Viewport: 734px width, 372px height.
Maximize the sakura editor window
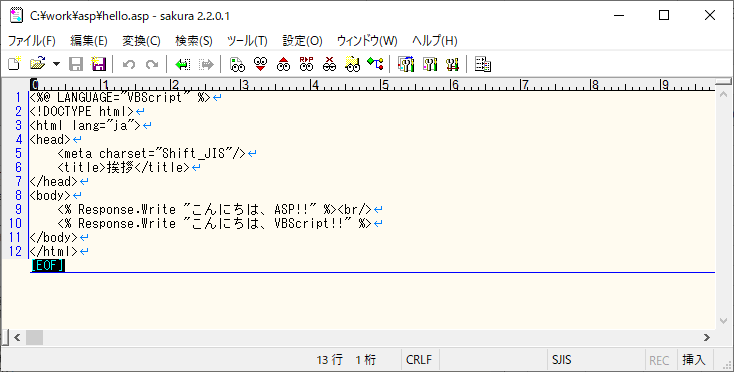pyautogui.click(x=664, y=15)
